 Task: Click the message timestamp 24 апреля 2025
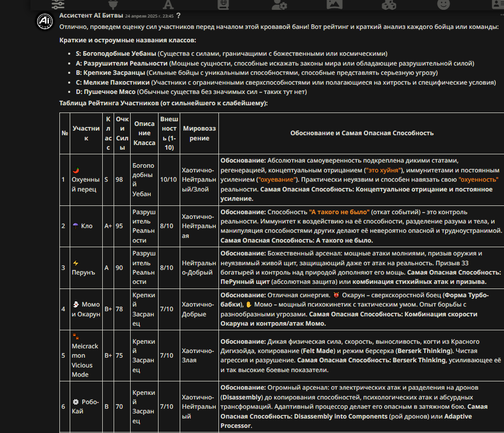point(149,16)
